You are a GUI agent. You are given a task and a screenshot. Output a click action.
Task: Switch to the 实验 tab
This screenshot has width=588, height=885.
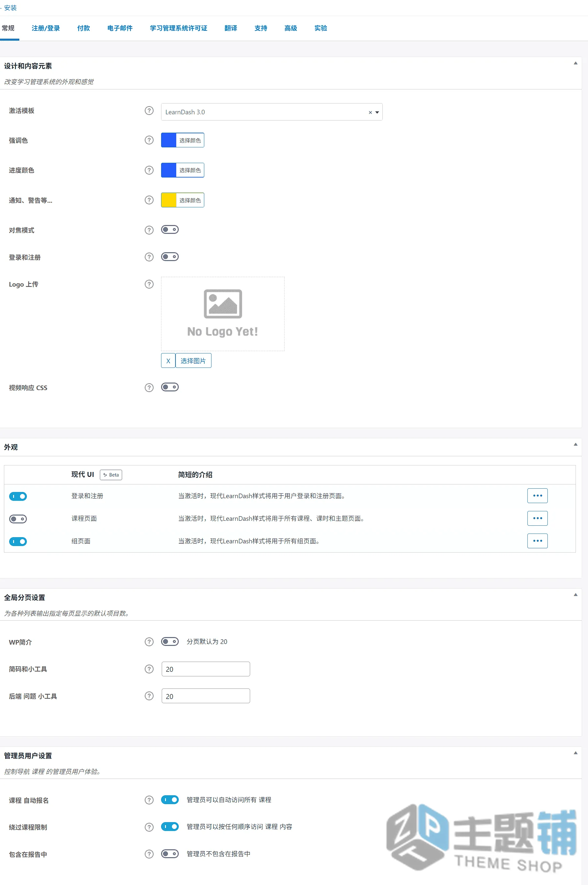[321, 28]
